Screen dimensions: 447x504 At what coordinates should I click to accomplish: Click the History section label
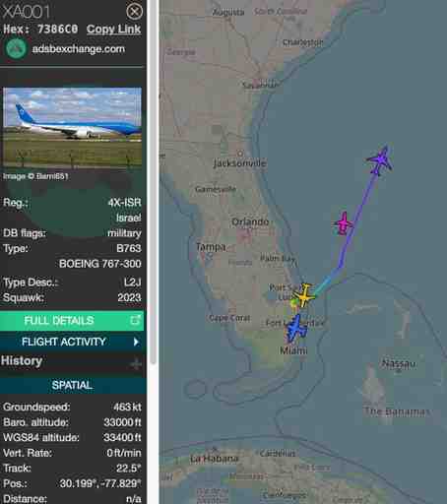tap(22, 361)
